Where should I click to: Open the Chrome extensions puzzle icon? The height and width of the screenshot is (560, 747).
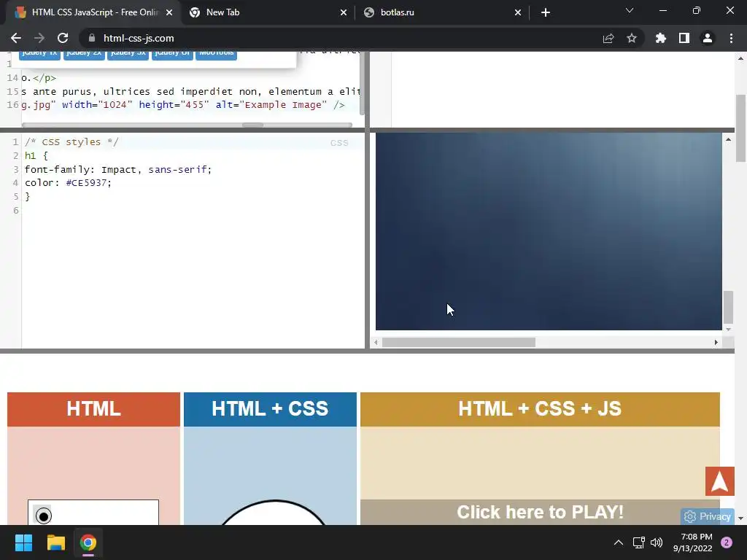coord(661,38)
